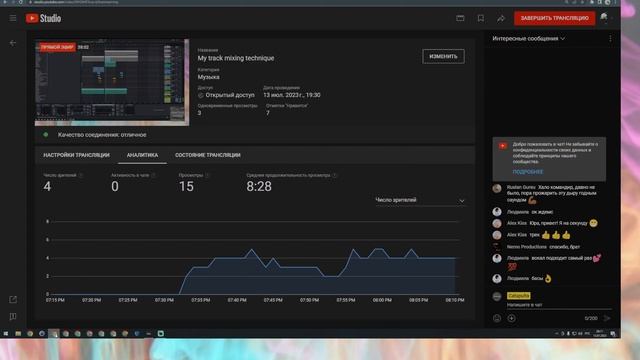
Task: Open the Подробнее link in chat notice
Action: 528,172
